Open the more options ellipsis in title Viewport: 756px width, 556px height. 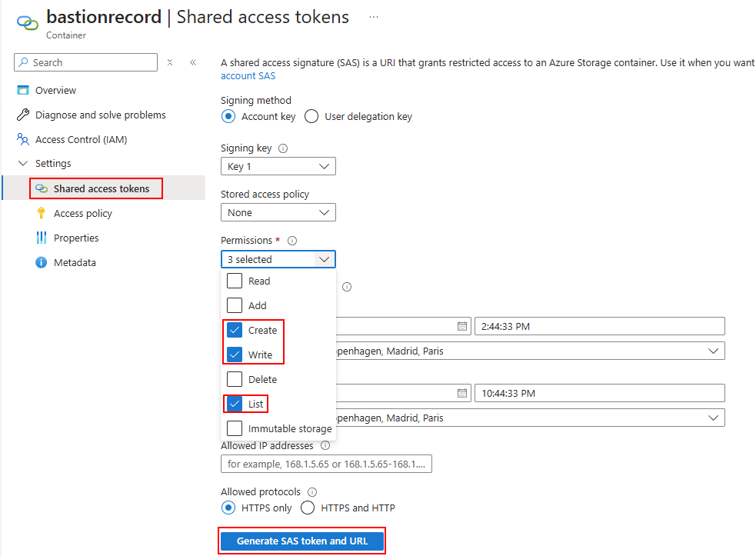(374, 17)
